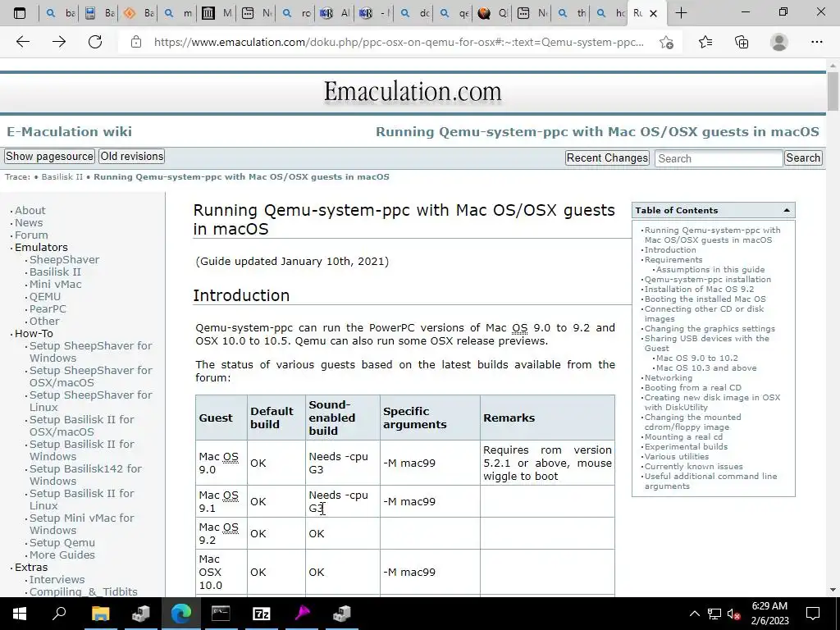840x630 pixels.
Task: Jump to Booting from a real CD
Action: point(692,388)
